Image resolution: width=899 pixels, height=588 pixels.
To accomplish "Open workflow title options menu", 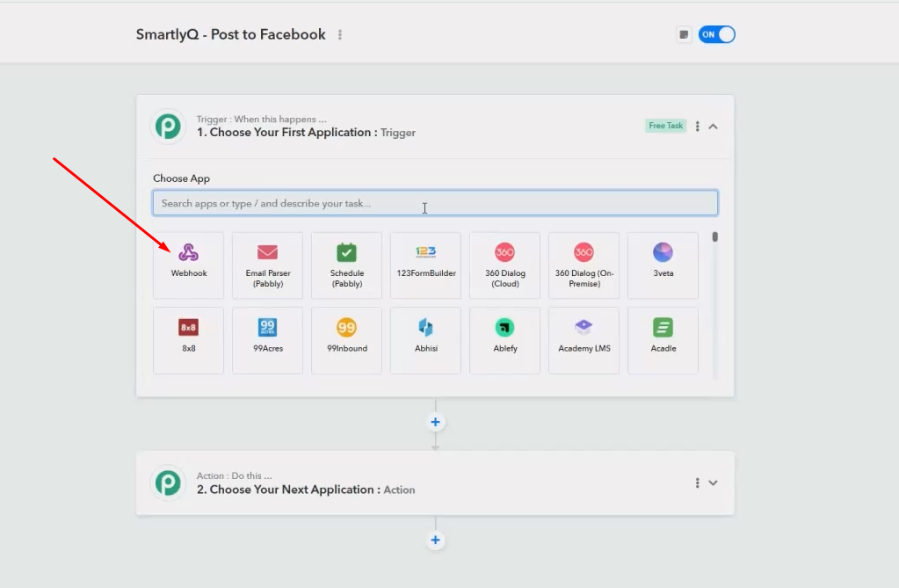I will (x=340, y=35).
